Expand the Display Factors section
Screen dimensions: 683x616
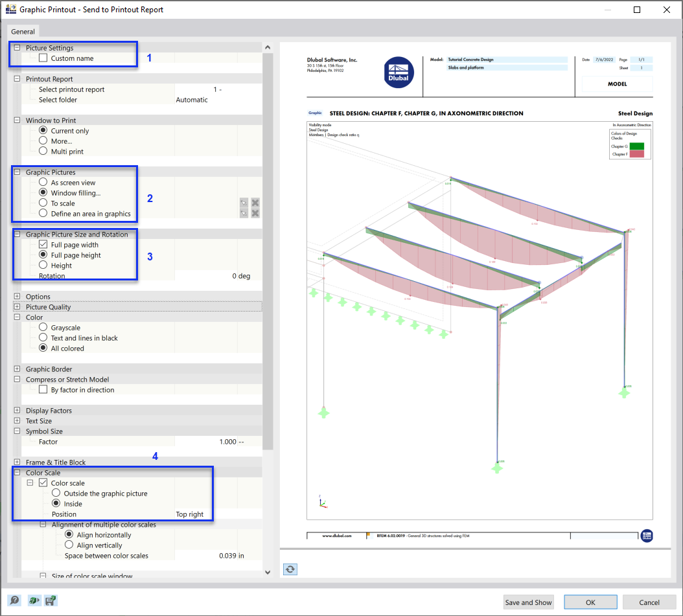pos(17,410)
